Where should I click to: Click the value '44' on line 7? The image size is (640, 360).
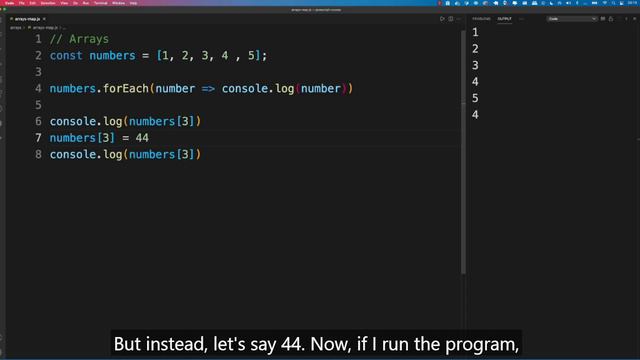(x=142, y=138)
